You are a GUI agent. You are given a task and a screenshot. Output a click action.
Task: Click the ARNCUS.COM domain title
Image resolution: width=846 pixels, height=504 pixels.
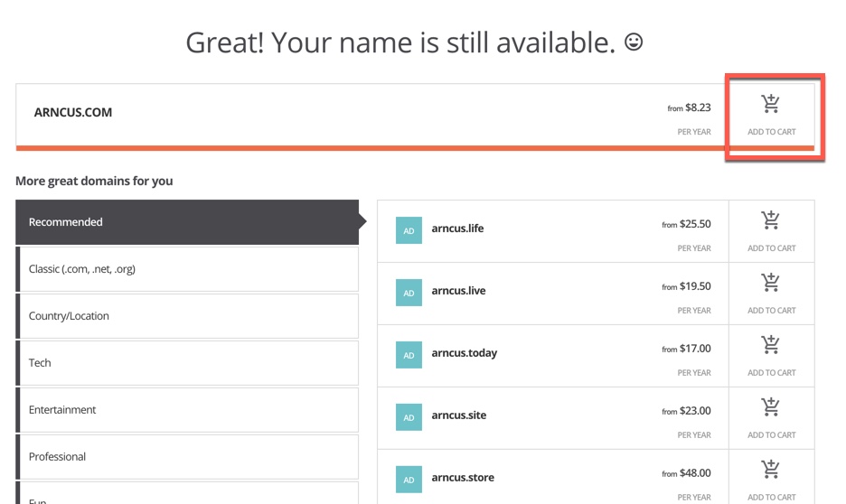[73, 113]
